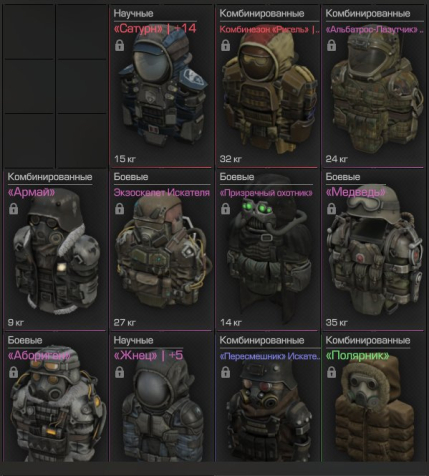Click lock icon on «Абориген» armor card
The image size is (429, 476).
(13, 372)
